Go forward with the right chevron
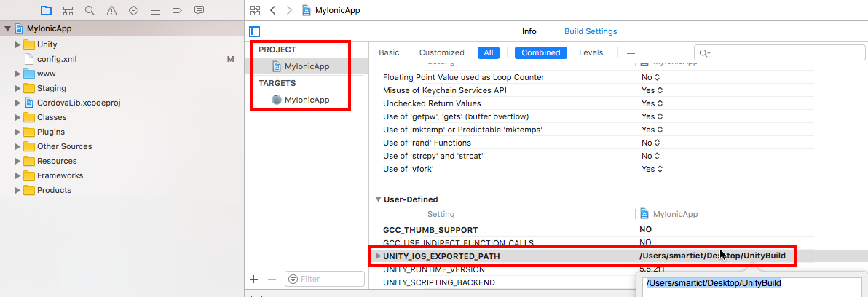868x297 pixels. 288,10
